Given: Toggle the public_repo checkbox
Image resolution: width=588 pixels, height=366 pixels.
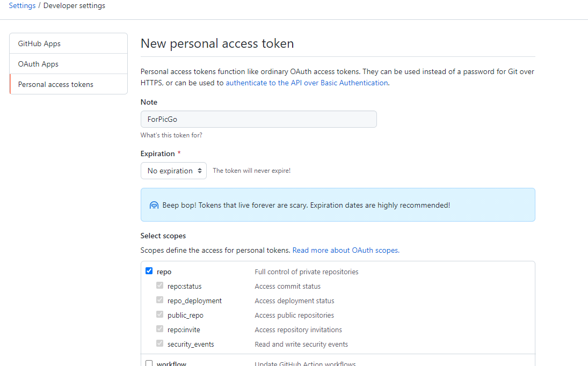Looking at the screenshot, I should point(159,314).
